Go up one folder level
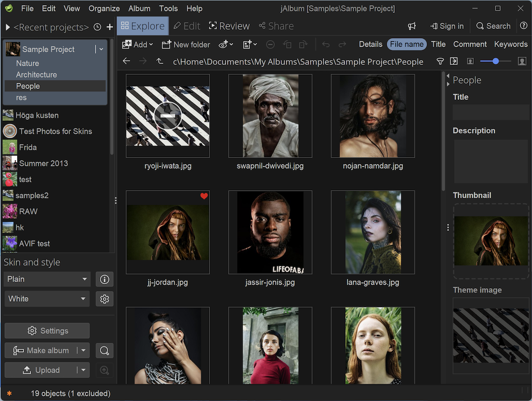 click(x=160, y=61)
